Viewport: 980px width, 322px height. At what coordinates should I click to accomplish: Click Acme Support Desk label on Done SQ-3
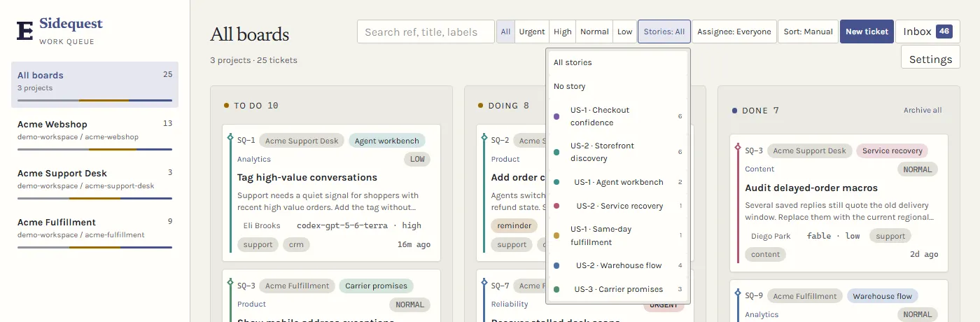809,150
